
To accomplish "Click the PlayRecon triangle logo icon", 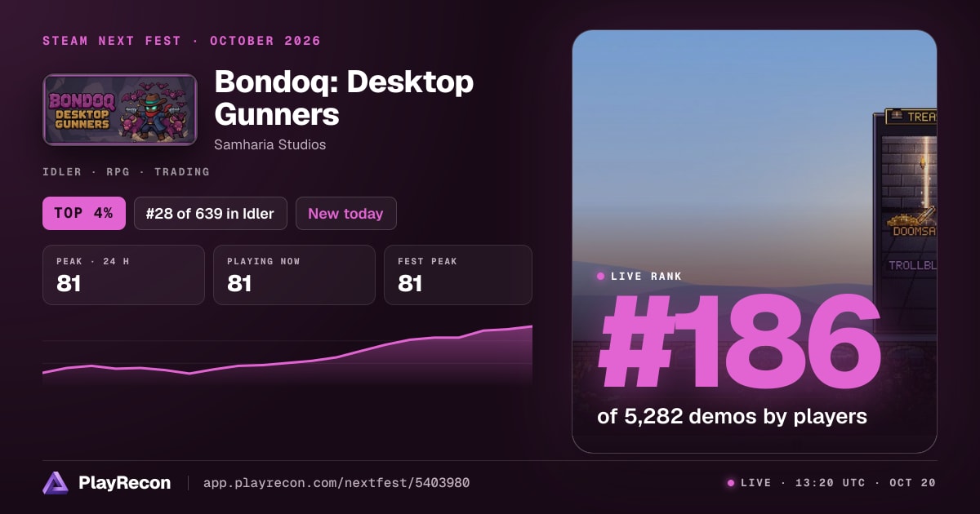I will tap(55, 483).
